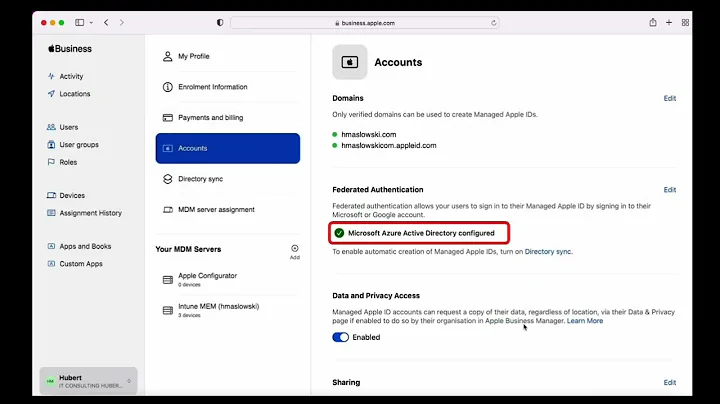This screenshot has height=404, width=720.
Task: Open Locations in the left sidebar
Action: click(74, 94)
